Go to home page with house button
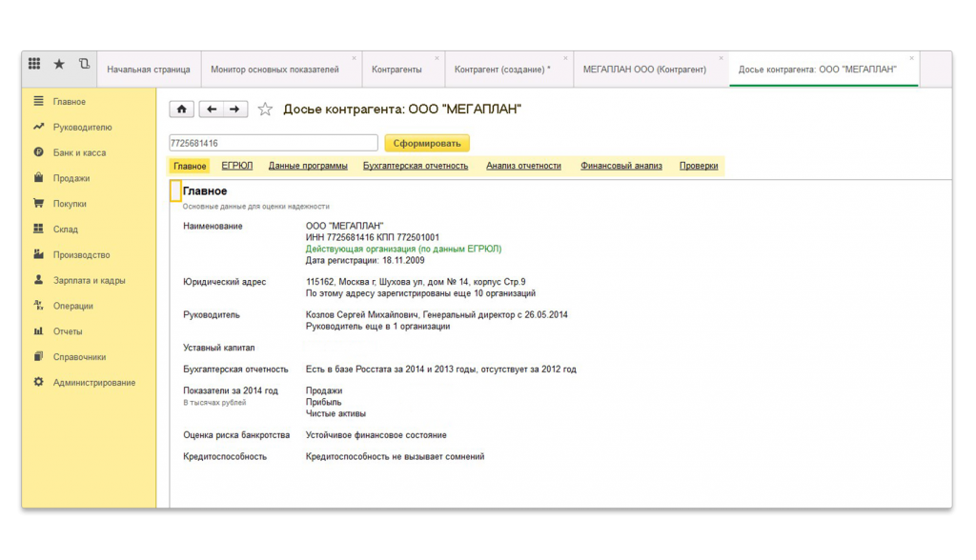Screen dimensions: 976x560 click(182, 109)
